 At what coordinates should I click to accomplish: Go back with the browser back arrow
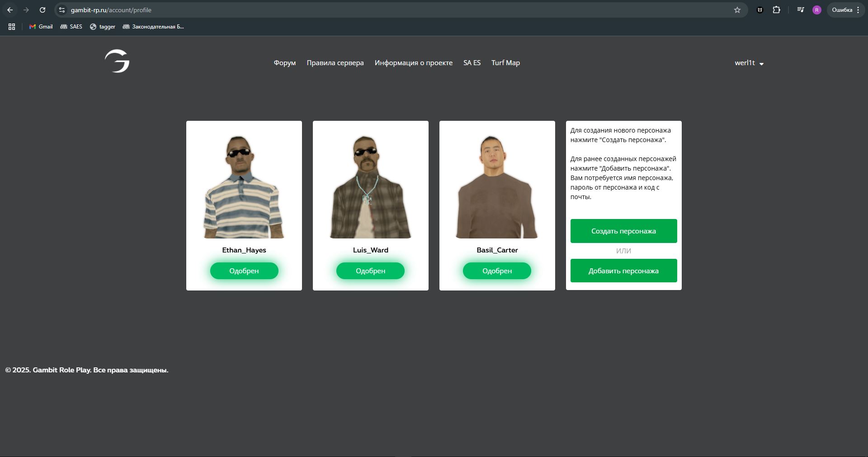point(10,10)
